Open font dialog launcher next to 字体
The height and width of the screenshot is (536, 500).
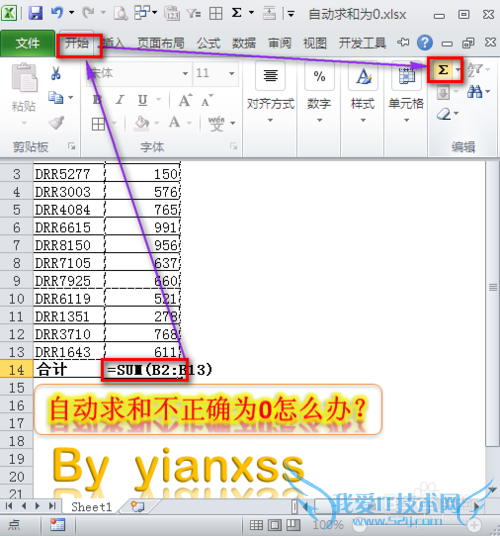234,146
